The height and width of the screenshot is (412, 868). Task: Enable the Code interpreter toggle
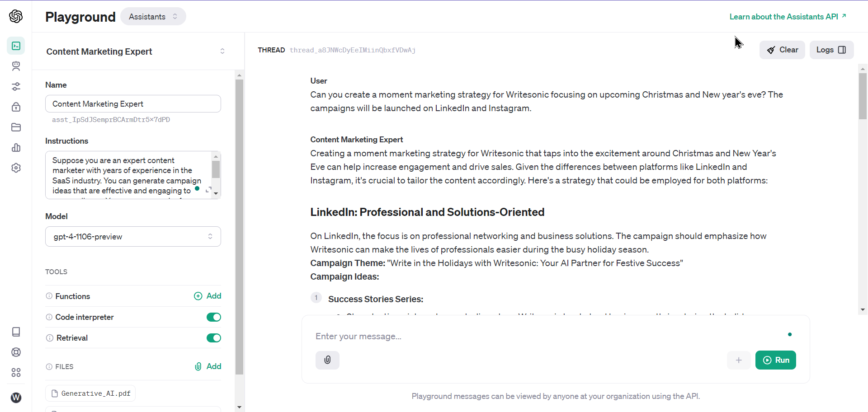(x=213, y=317)
